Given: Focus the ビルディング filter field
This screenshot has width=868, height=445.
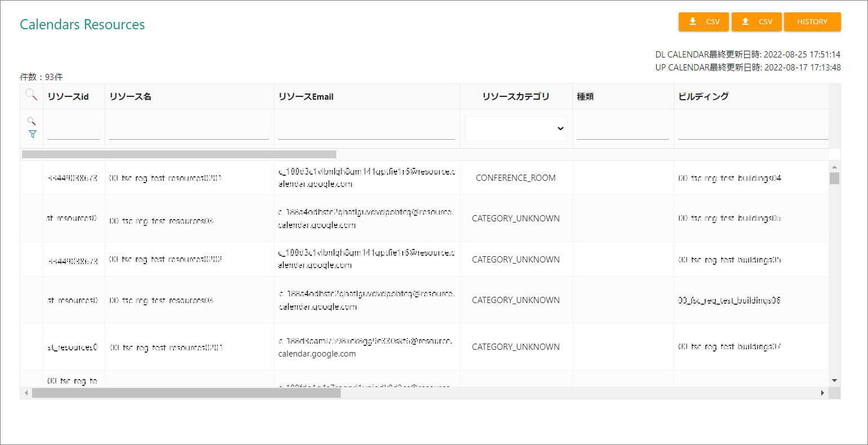Looking at the screenshot, I should pos(753,130).
